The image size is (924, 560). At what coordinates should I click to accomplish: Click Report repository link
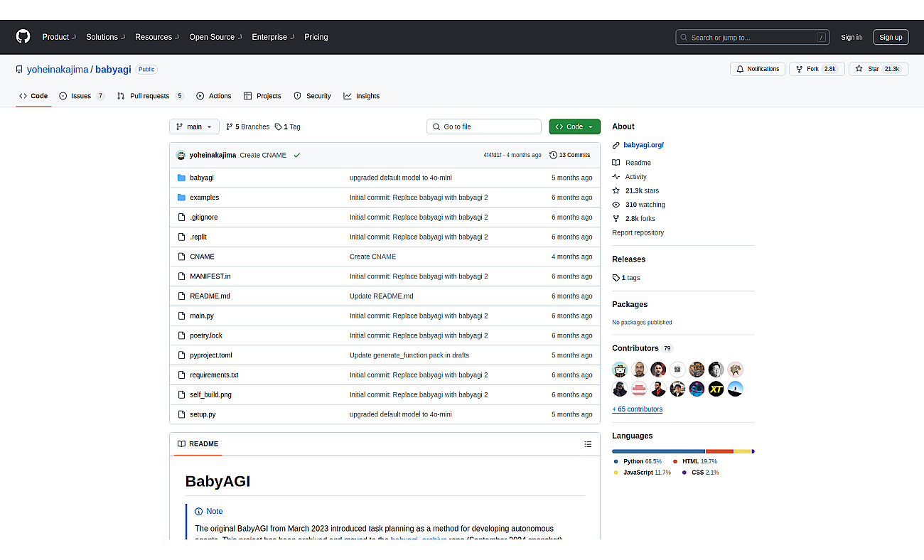click(x=638, y=232)
